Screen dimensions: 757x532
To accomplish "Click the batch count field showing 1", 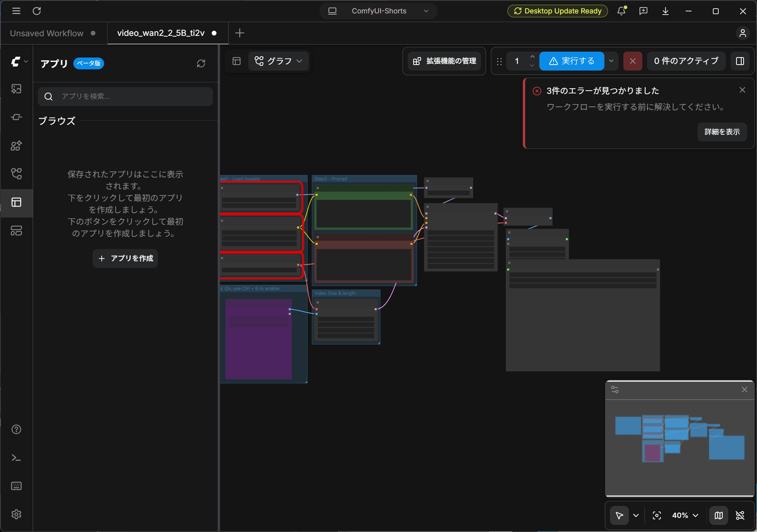I will tap(517, 61).
